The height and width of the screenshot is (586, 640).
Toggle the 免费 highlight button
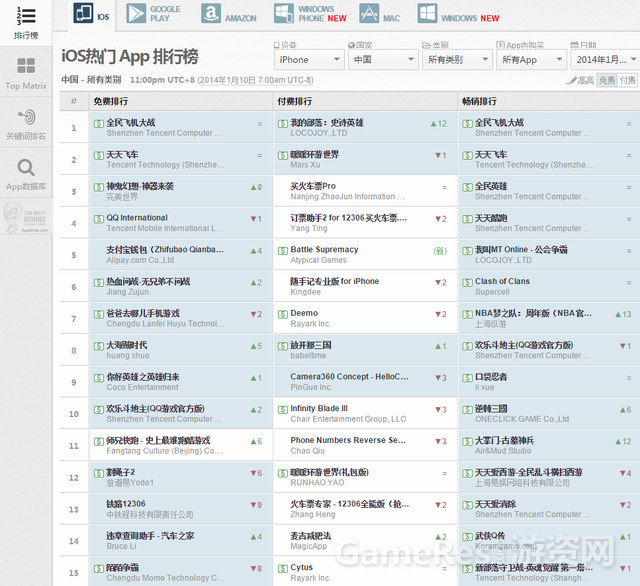pyautogui.click(x=607, y=80)
